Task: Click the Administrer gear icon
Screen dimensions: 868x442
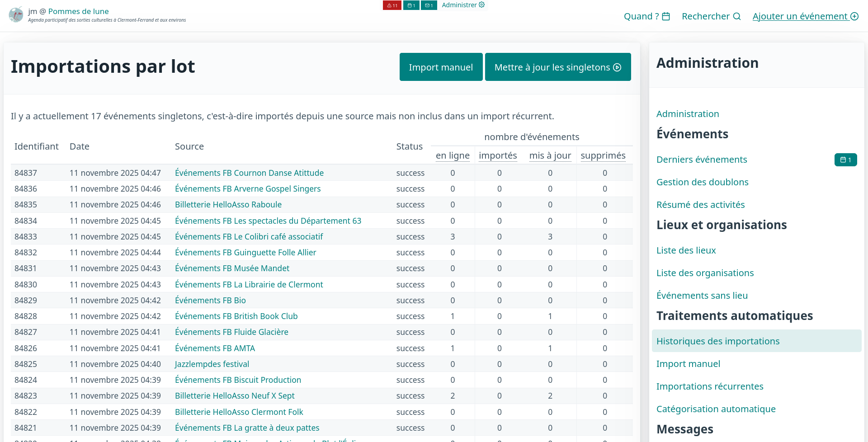Action: [482, 5]
